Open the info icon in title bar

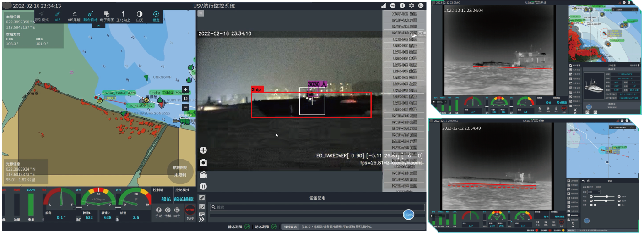tap(402, 6)
